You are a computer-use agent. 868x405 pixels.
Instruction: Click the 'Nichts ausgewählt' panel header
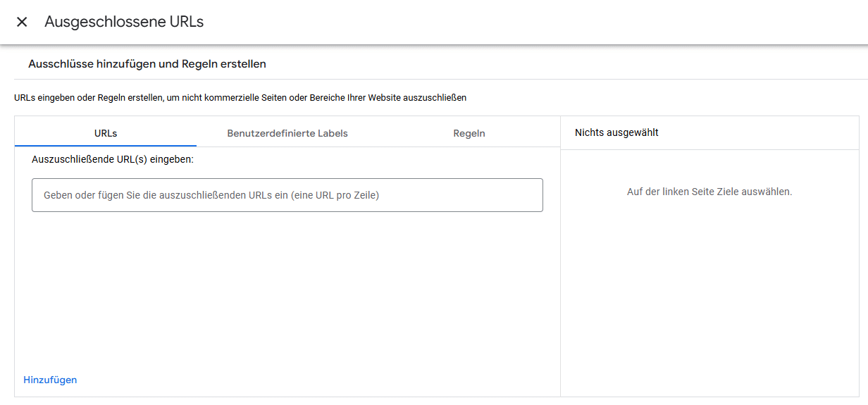coord(616,132)
